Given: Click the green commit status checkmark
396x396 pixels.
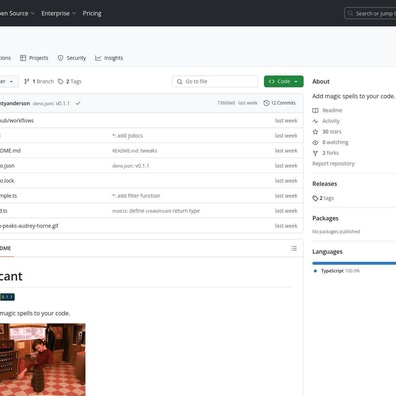Looking at the screenshot, I should click(x=78, y=103).
